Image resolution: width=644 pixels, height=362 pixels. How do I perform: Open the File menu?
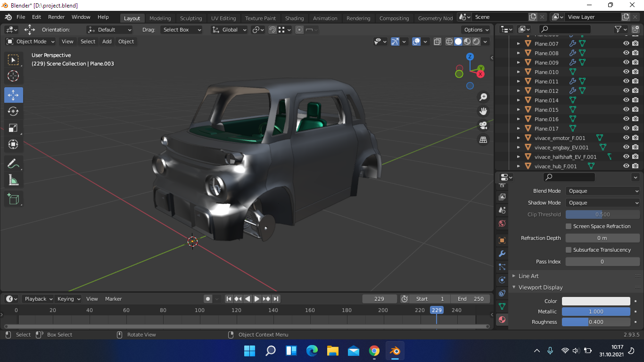[21, 17]
